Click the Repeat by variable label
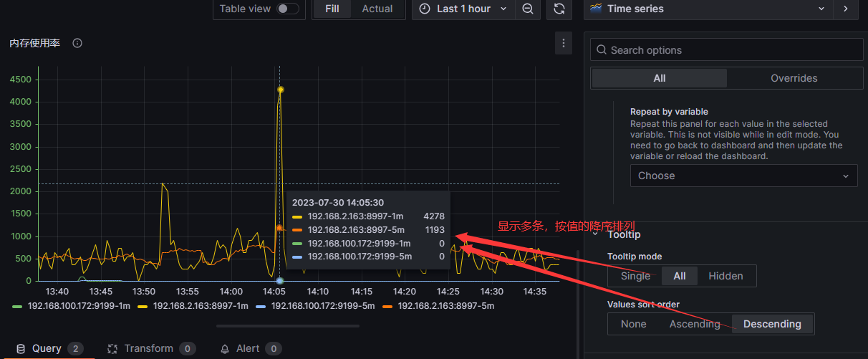The image size is (868, 359). [x=669, y=112]
